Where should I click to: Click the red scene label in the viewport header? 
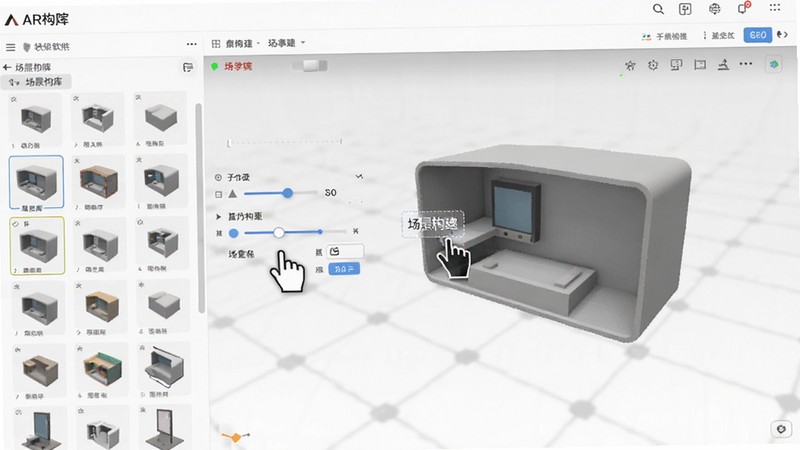point(238,66)
